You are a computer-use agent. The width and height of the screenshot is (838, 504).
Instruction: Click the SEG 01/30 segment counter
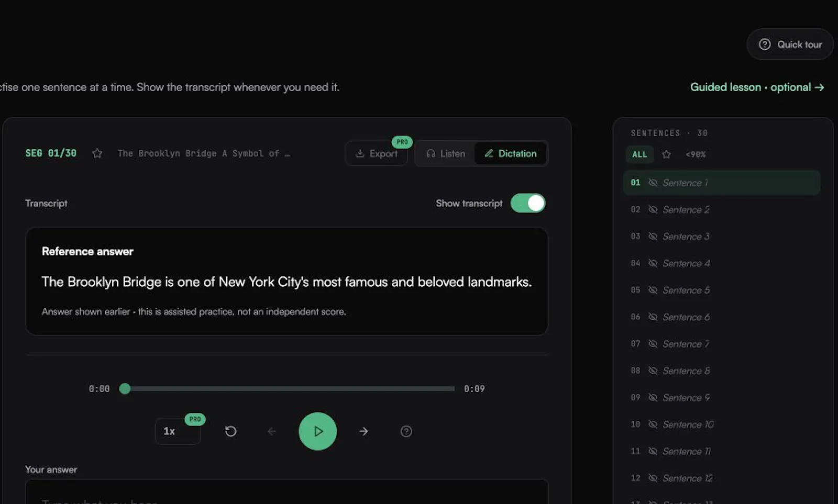pyautogui.click(x=51, y=153)
